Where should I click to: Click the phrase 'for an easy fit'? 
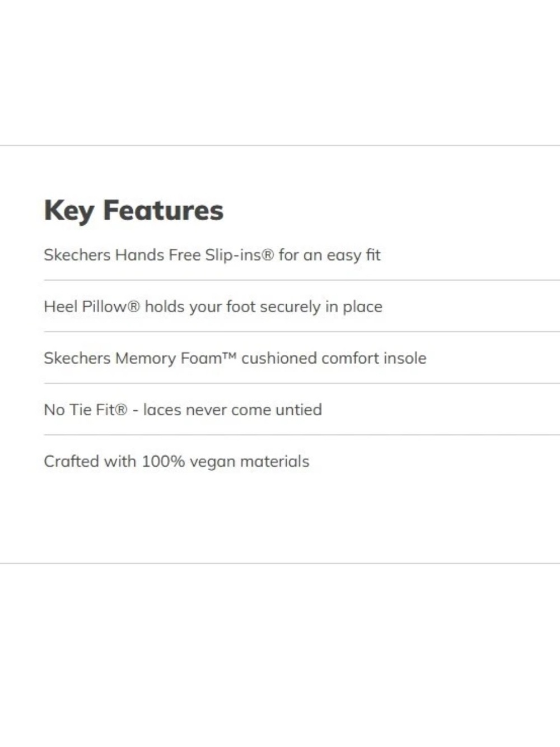(330, 256)
